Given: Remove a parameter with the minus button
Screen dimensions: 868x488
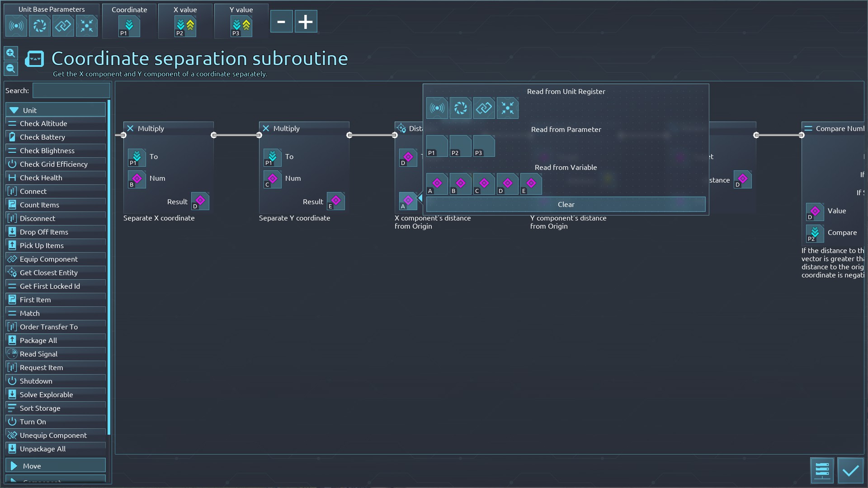Looking at the screenshot, I should [281, 22].
